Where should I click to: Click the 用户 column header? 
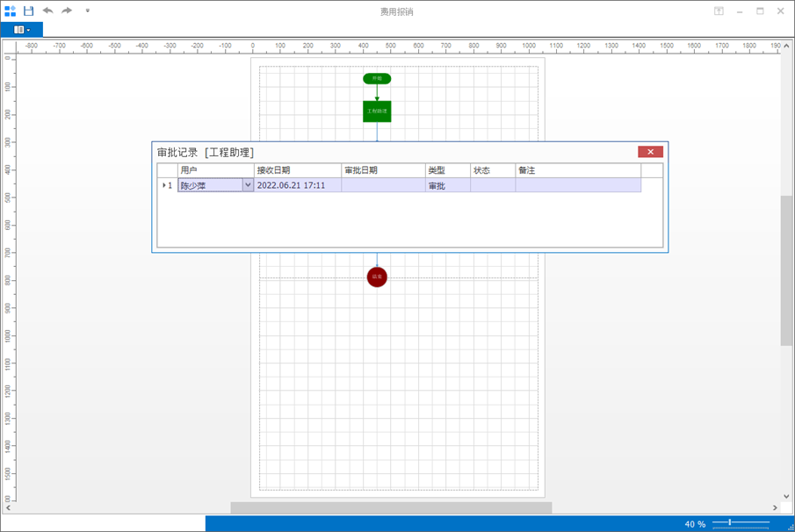[x=215, y=170]
